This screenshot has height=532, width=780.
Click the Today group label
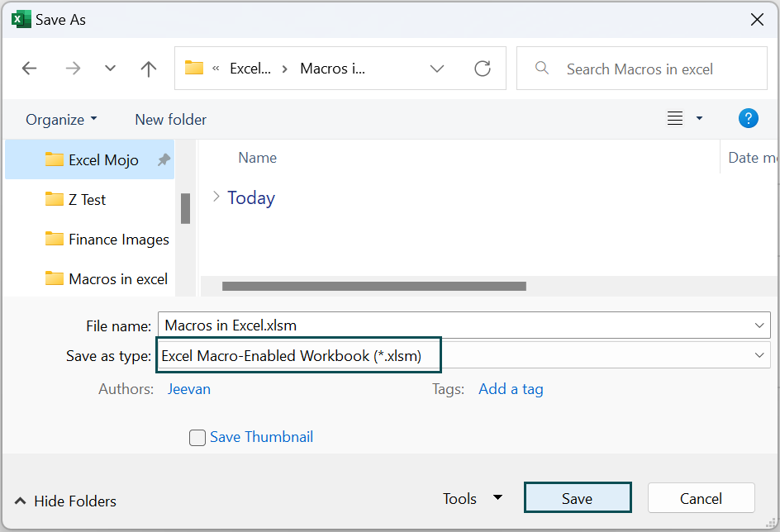[x=251, y=198]
